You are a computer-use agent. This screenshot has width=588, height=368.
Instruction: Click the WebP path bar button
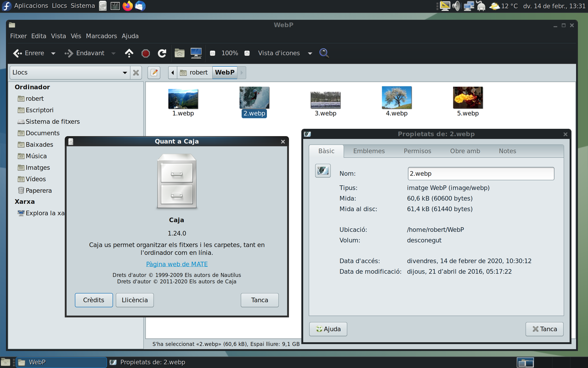tap(225, 72)
